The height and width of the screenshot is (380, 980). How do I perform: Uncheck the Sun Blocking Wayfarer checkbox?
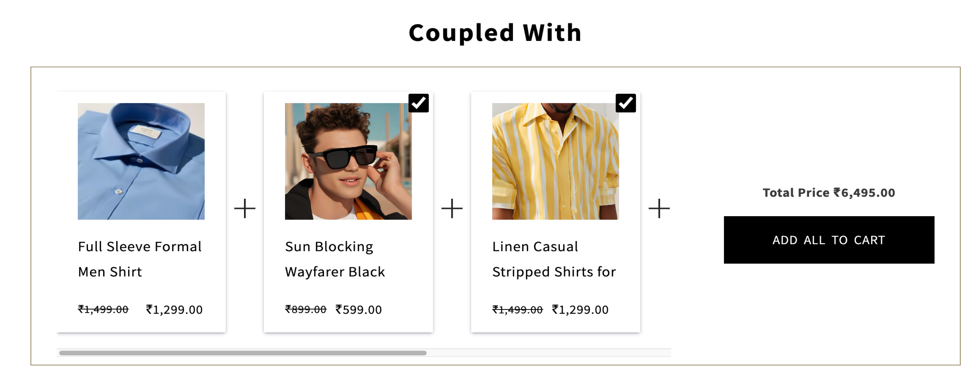[418, 103]
